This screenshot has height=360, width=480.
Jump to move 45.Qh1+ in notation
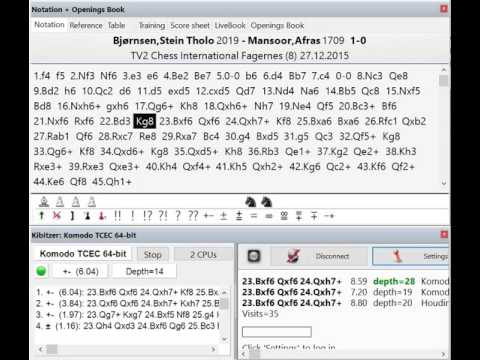pos(112,182)
